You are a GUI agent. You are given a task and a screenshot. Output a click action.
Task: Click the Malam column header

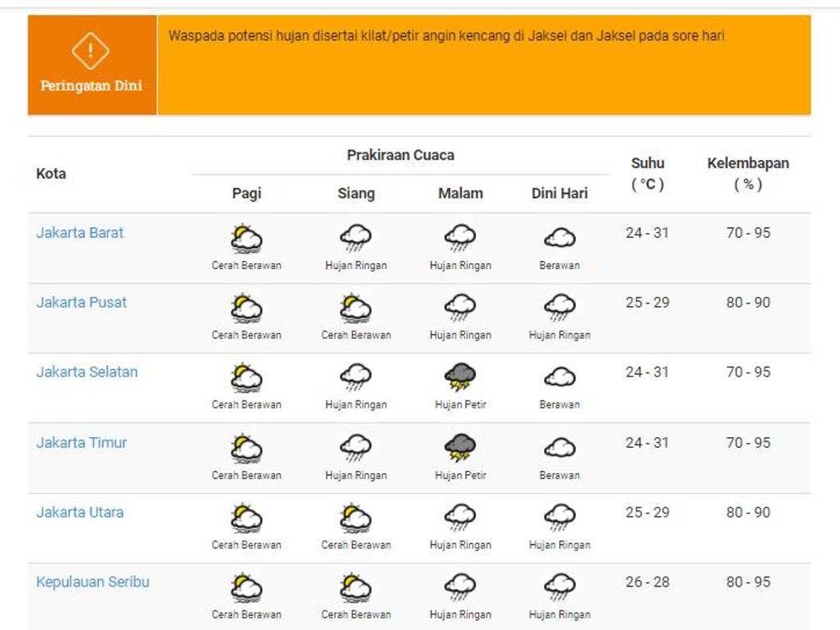tap(460, 194)
